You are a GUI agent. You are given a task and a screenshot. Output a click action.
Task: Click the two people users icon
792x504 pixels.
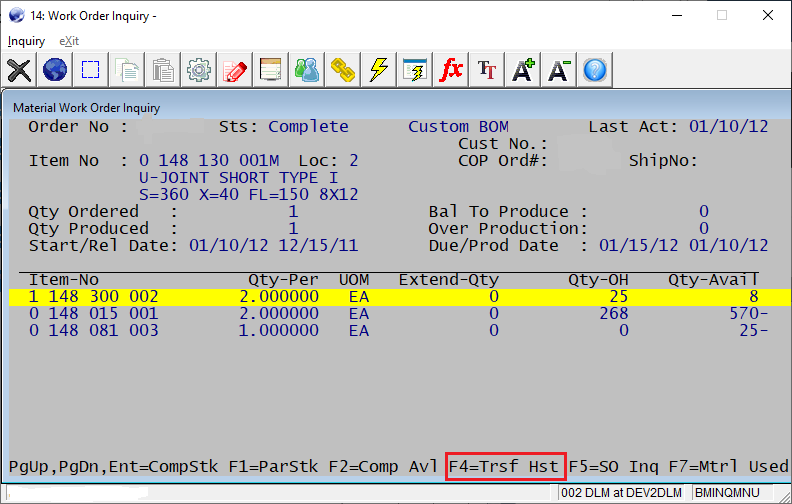(307, 70)
